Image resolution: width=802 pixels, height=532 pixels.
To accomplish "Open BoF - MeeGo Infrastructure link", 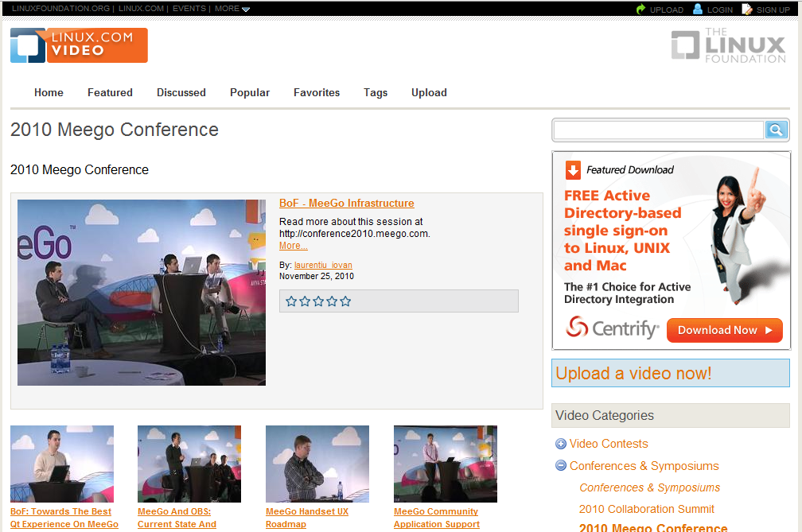I will (x=346, y=204).
